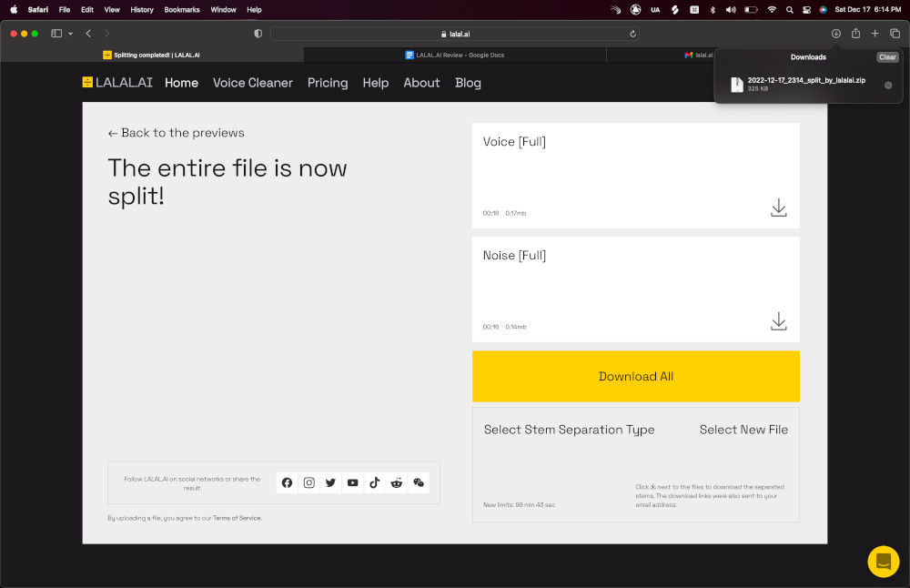Open the date and time menu
The width and height of the screenshot is (910, 588).
click(x=867, y=10)
